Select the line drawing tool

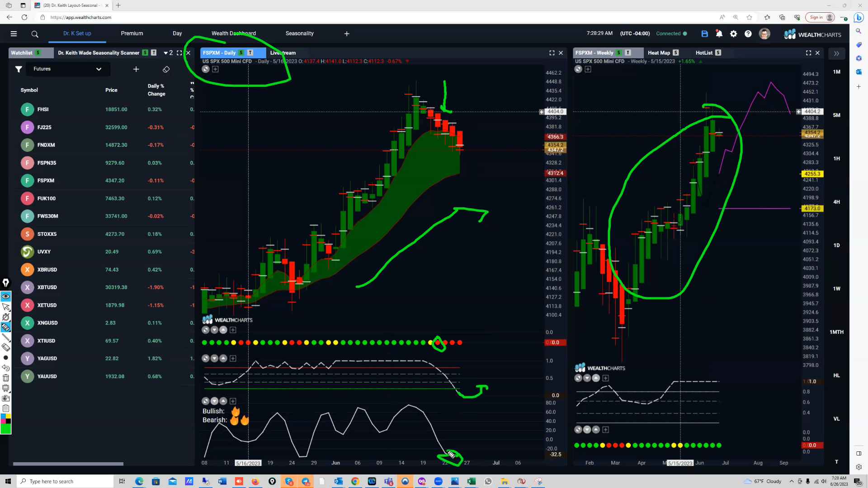(x=6, y=337)
